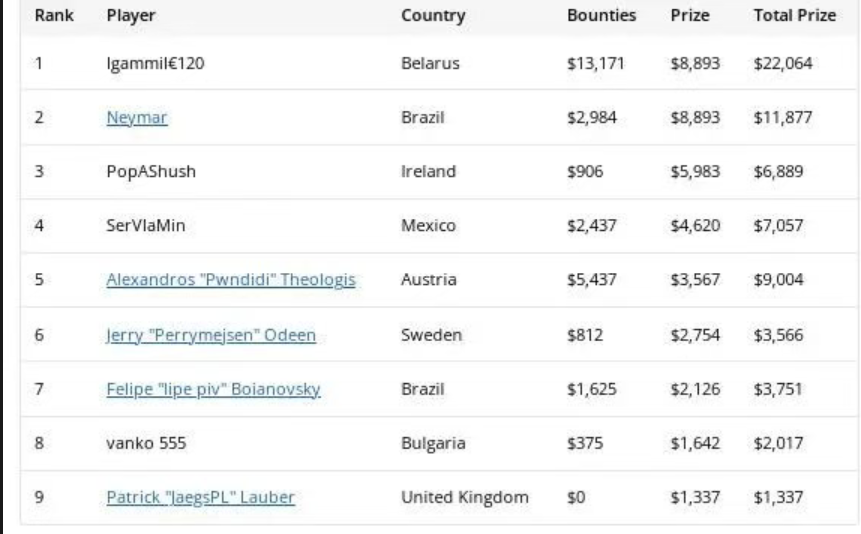The width and height of the screenshot is (861, 534).
Task: Select the United Kingdom country cell
Action: [465, 497]
